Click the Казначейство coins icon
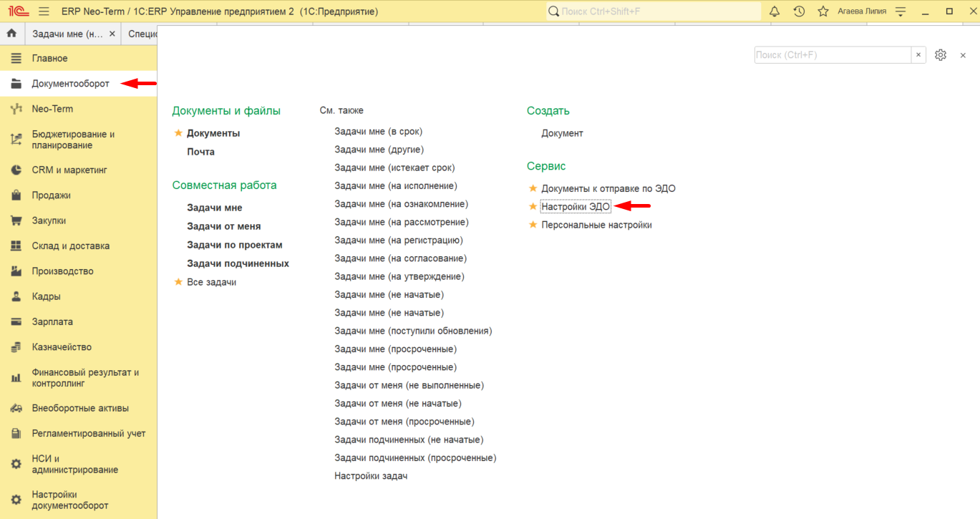980x519 pixels. coord(16,347)
